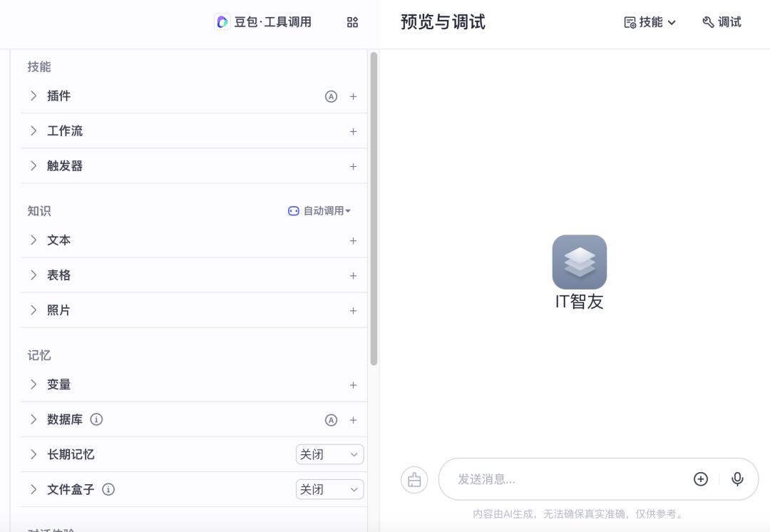Screen dimensions: 770x532
Task: Click the IT智友 bot avatar
Action: tap(579, 262)
